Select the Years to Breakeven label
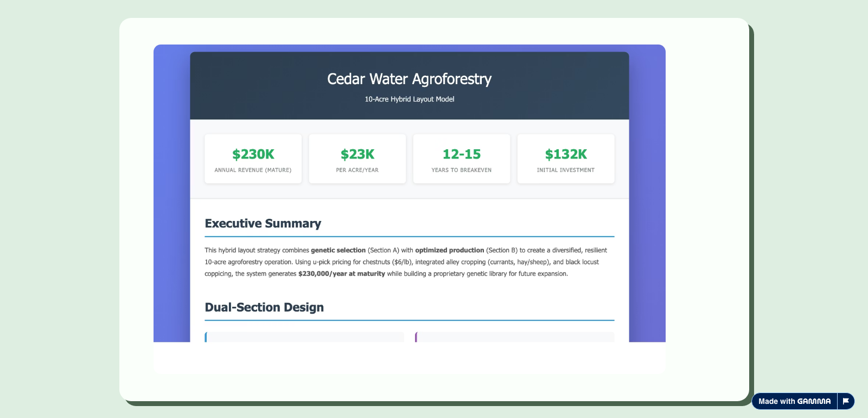 (462, 170)
